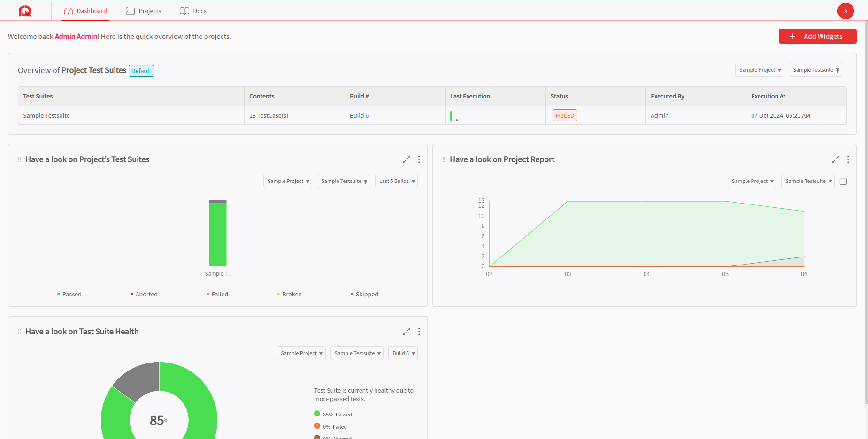This screenshot has width=868, height=439.
Task: Toggle the Aborted legend item
Action: pyautogui.click(x=144, y=294)
